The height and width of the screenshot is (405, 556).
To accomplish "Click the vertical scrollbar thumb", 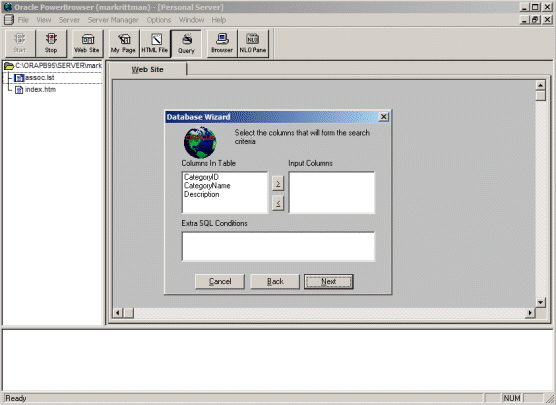I will click(x=540, y=96).
